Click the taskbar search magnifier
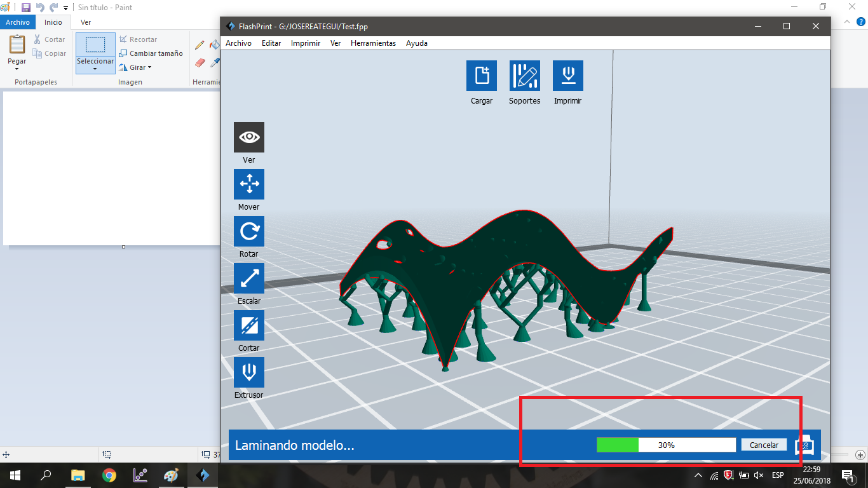The height and width of the screenshot is (488, 868). coord(46,475)
